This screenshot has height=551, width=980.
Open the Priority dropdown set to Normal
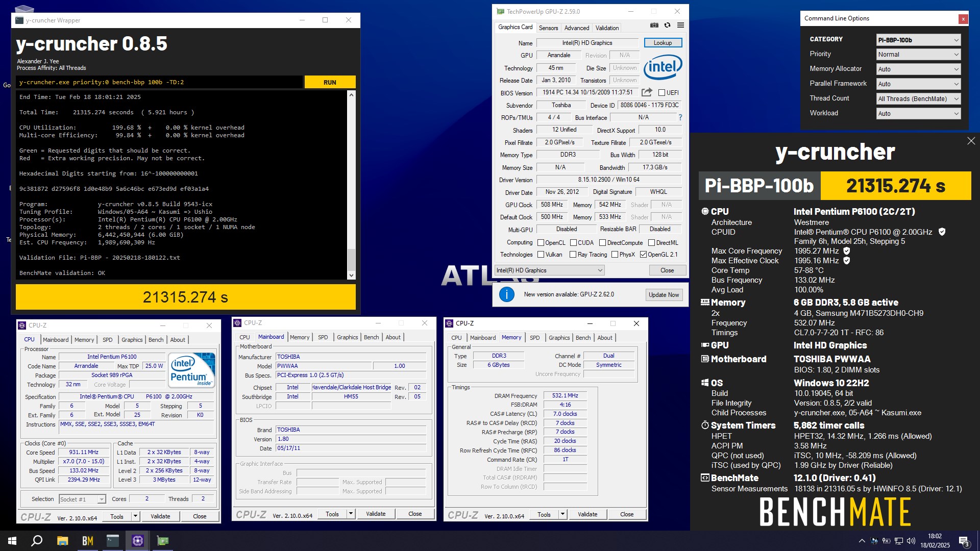pos(918,55)
